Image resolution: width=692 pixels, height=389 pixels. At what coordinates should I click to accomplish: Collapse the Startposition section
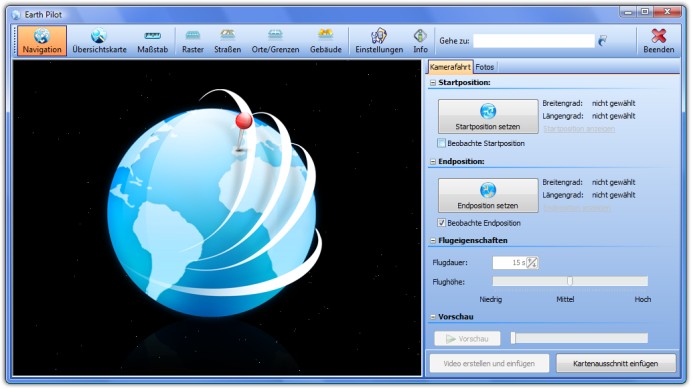(433, 83)
